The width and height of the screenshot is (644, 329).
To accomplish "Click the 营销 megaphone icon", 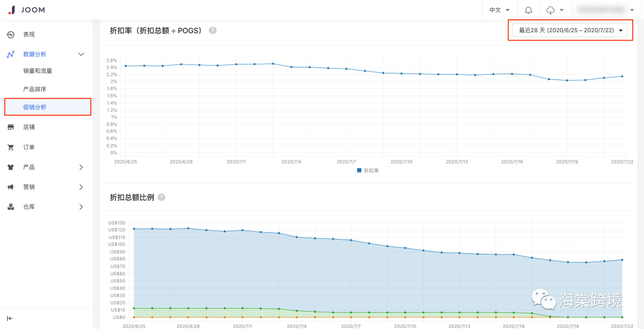I will [x=11, y=187].
